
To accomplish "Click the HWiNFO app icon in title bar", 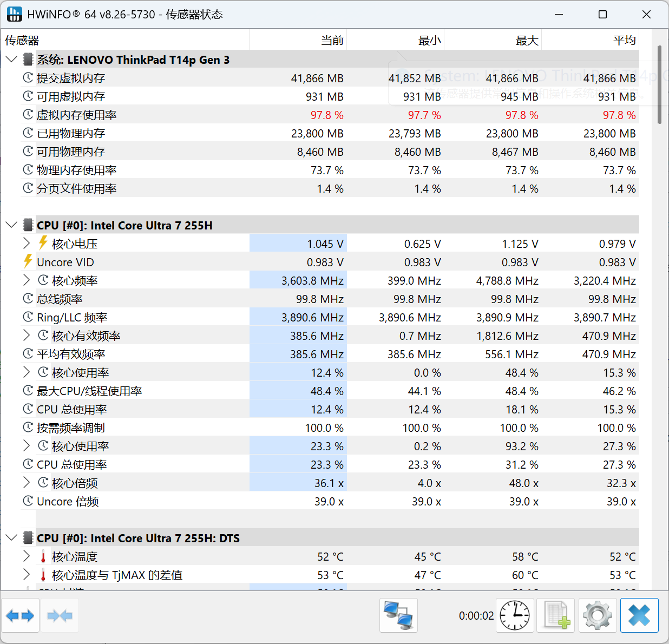I will pos(14,14).
